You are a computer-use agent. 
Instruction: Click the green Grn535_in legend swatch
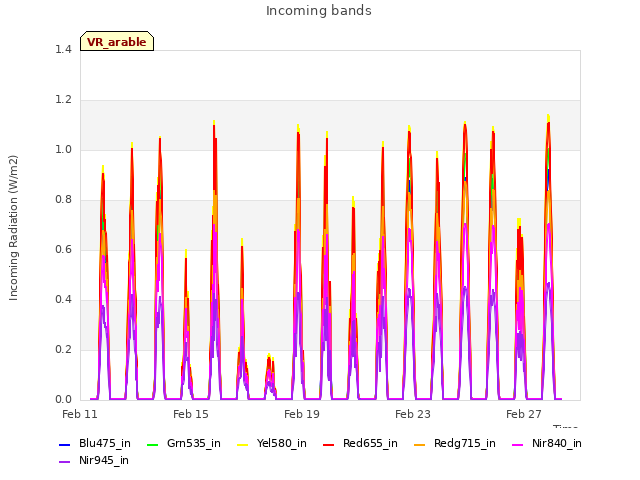[152, 444]
